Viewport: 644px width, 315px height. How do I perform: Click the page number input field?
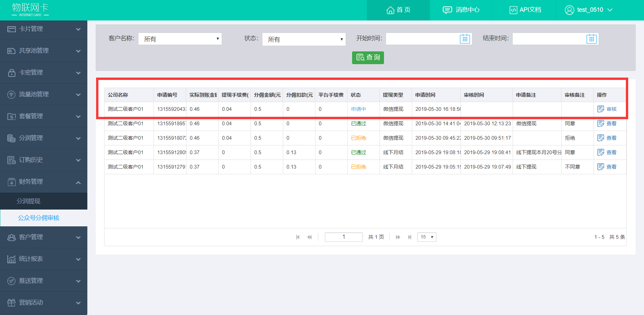tap(344, 237)
